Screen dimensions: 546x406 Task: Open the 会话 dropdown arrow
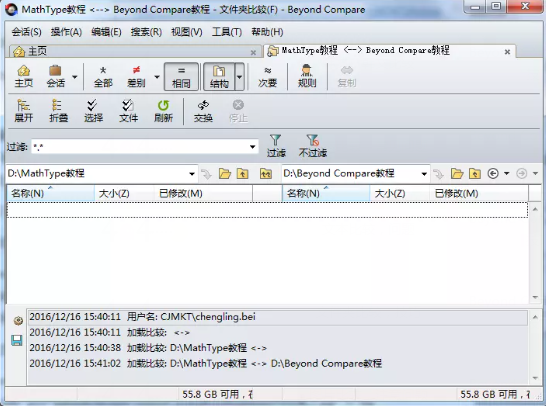coord(75,77)
